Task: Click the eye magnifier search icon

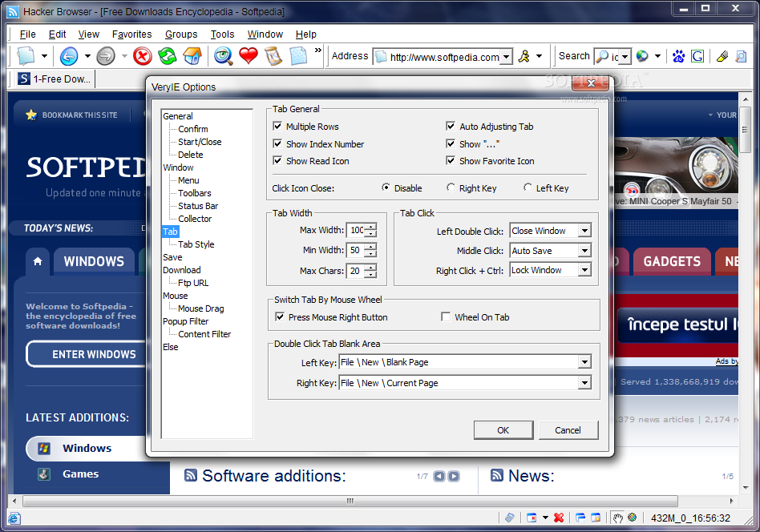Action: [224, 56]
